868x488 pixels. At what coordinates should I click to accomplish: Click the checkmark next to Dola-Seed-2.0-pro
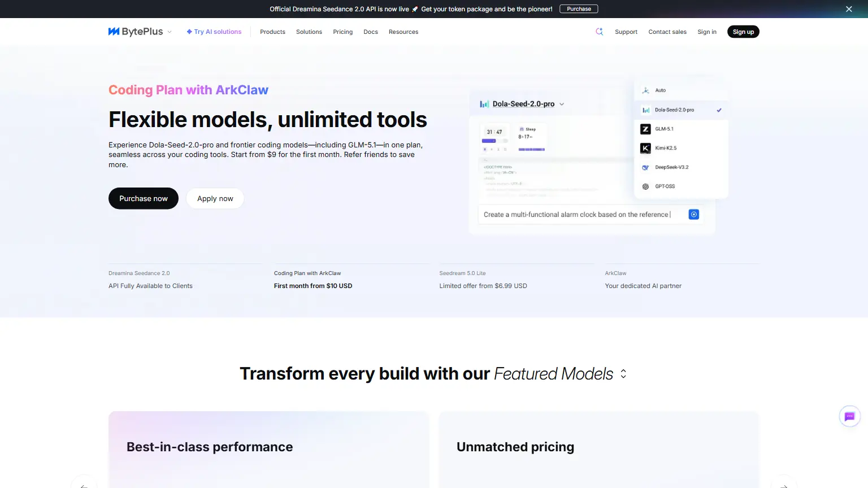(719, 110)
